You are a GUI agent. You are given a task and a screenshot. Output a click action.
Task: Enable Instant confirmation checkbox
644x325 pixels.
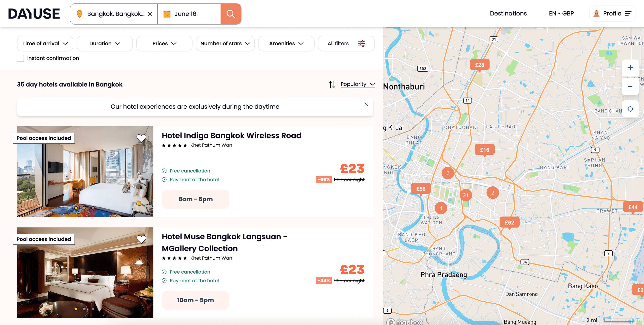20,58
